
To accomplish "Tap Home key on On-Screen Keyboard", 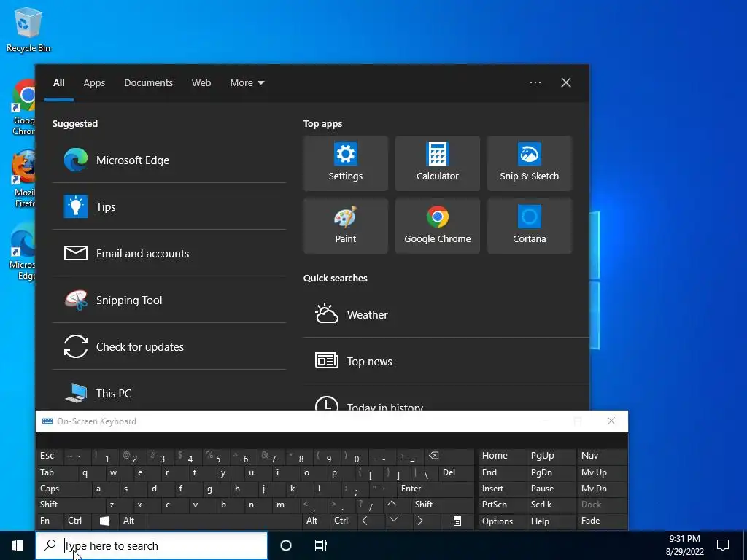I will coord(502,456).
